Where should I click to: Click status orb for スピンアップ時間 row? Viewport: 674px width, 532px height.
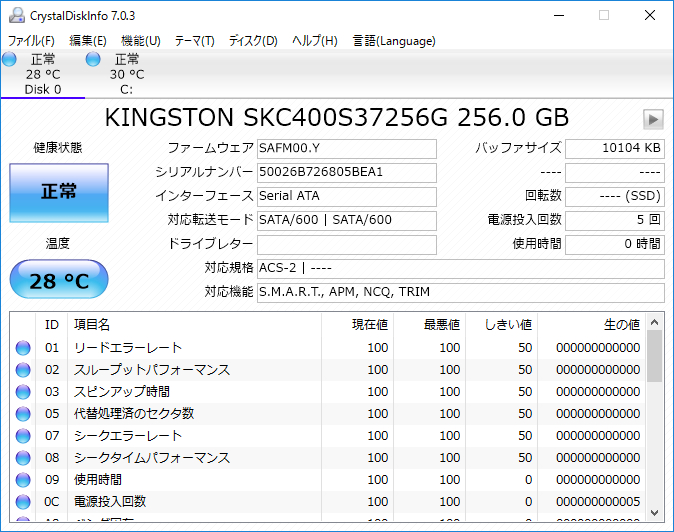click(23, 392)
